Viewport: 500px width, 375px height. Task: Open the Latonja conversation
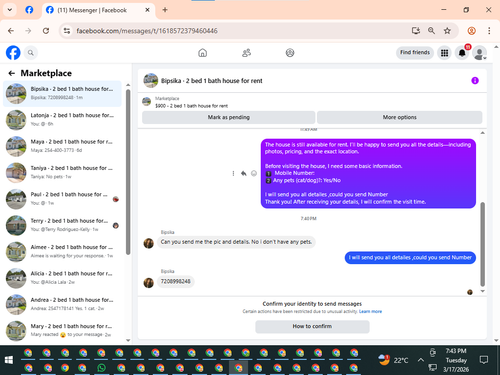(62, 120)
